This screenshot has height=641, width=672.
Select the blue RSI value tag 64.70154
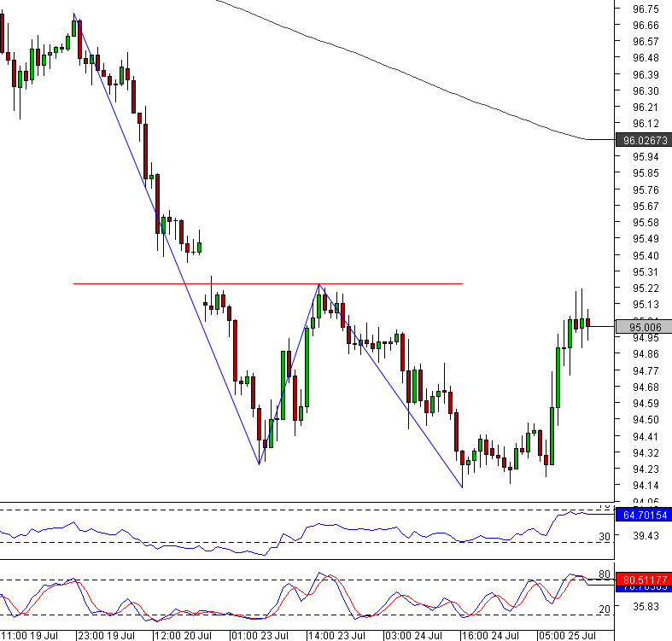pyautogui.click(x=645, y=515)
